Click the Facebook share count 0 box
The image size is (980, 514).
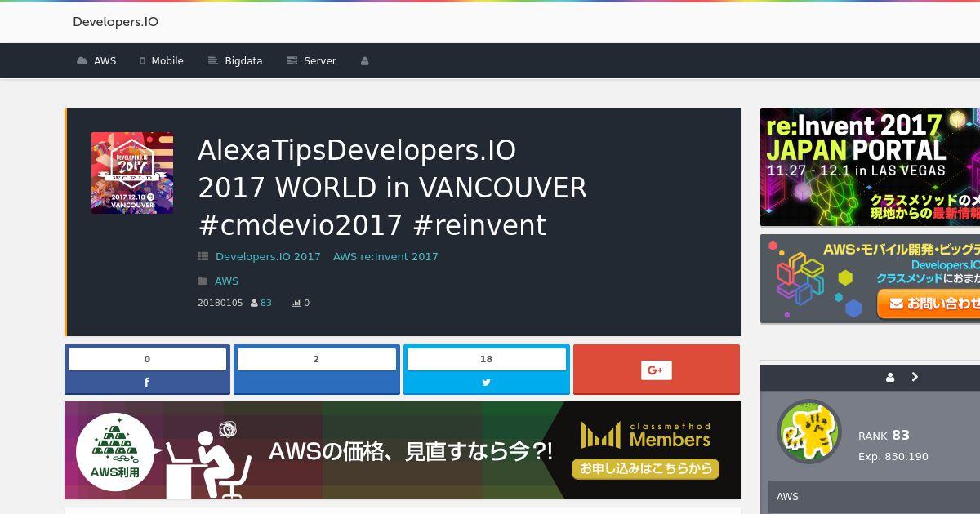click(147, 359)
